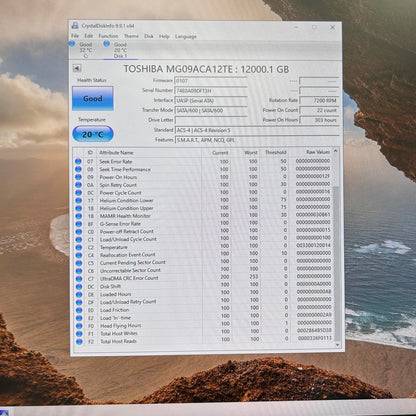Viewport: 416px width, 416px height.
Task: Click the status icon of UltraDMA CRC Error Count
Action: pos(79,279)
